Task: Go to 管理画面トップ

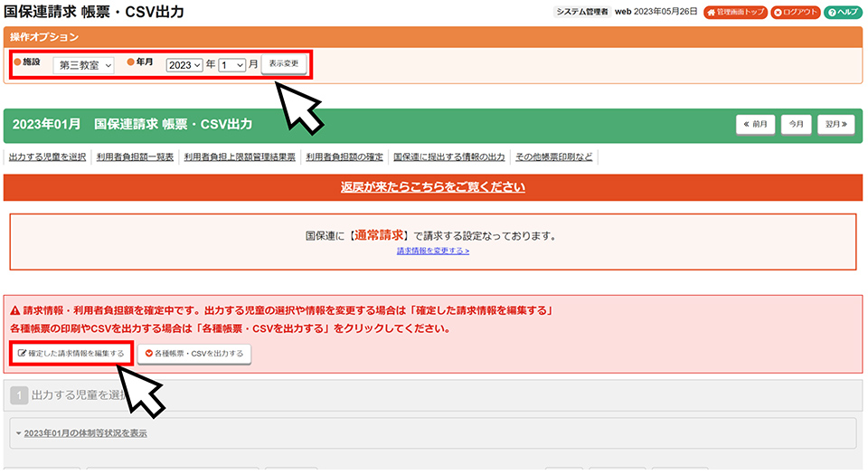Action: point(735,12)
